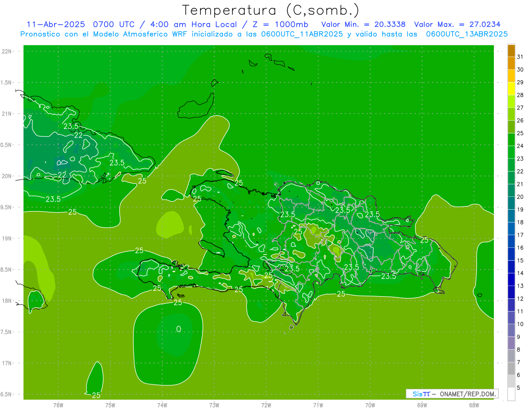The image size is (532, 411).
Task: Click the '11' value on the color scale
Action: tap(520, 312)
